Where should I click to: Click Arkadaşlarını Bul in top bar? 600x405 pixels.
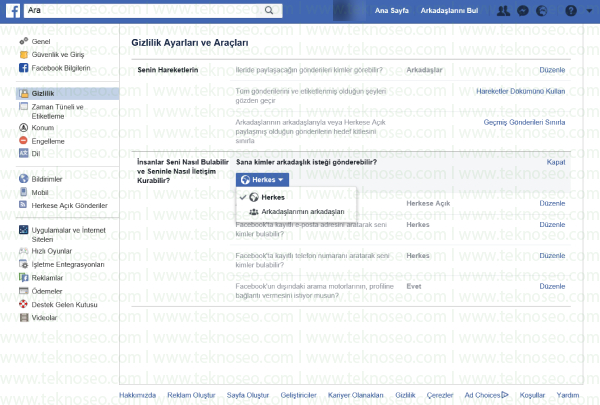[449, 11]
